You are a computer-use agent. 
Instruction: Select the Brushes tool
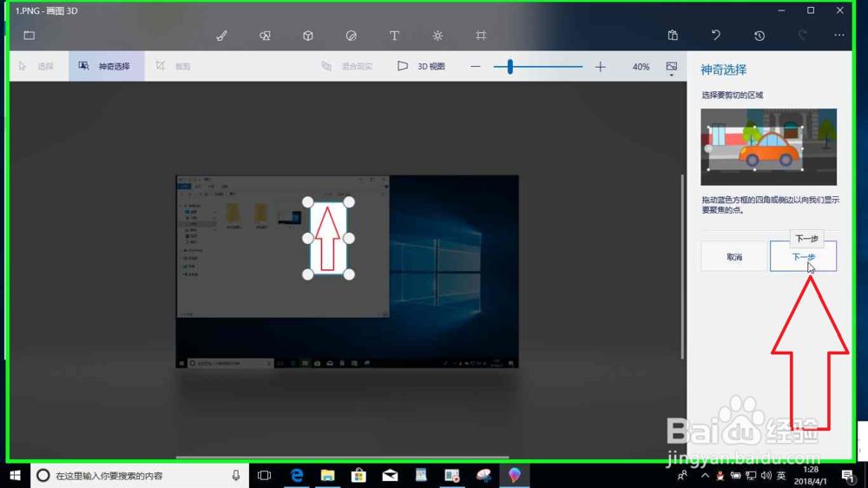(x=221, y=36)
